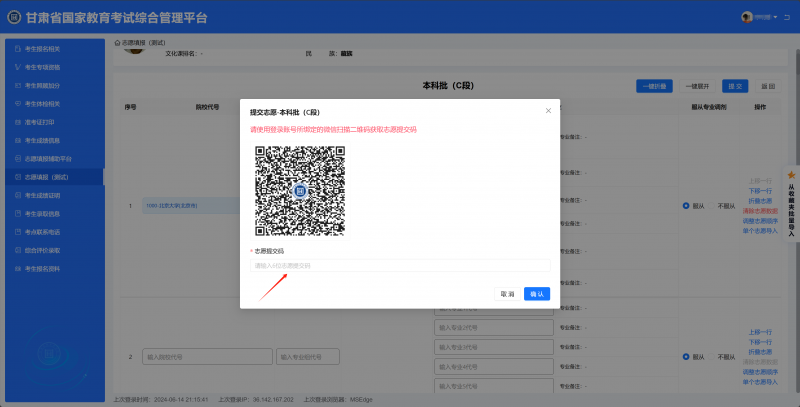Screen dimensions: 800x407
Task: Click the QR code image
Action: pyautogui.click(x=299, y=190)
